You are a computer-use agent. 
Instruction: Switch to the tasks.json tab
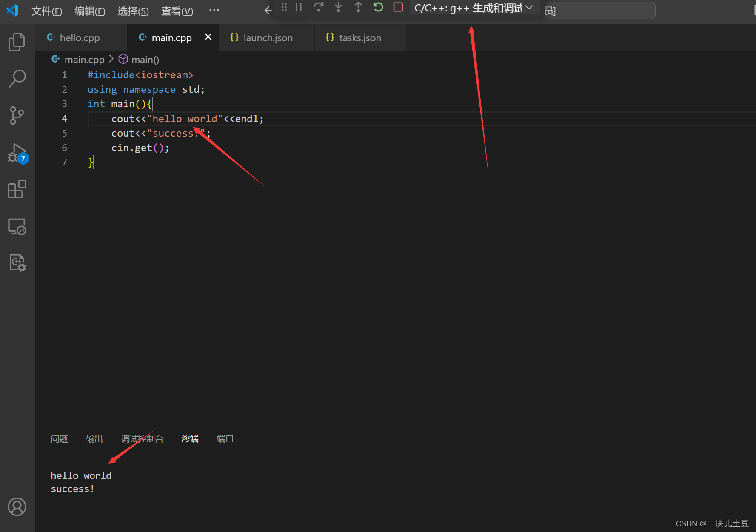click(x=353, y=37)
